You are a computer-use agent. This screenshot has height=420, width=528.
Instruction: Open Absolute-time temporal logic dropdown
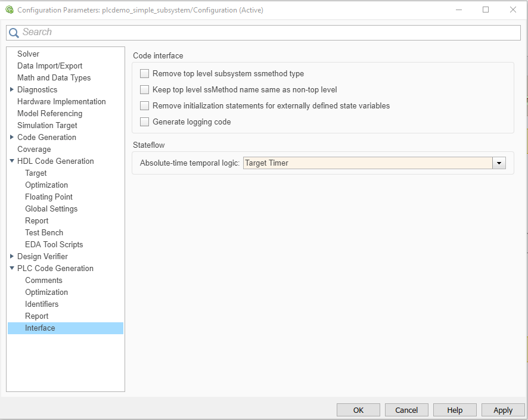click(x=499, y=163)
